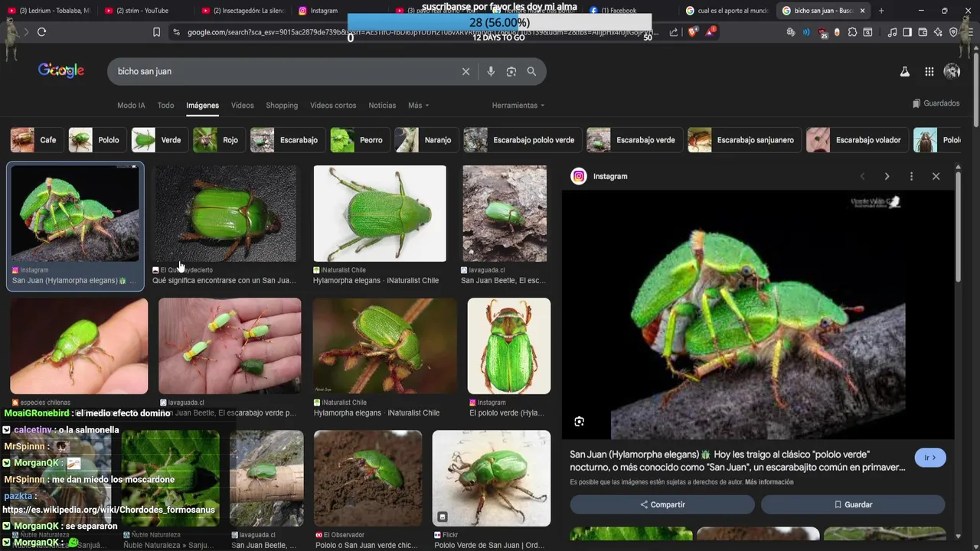Expand the Herramientas dropdown
Screen dimensions: 980x551
518,106
